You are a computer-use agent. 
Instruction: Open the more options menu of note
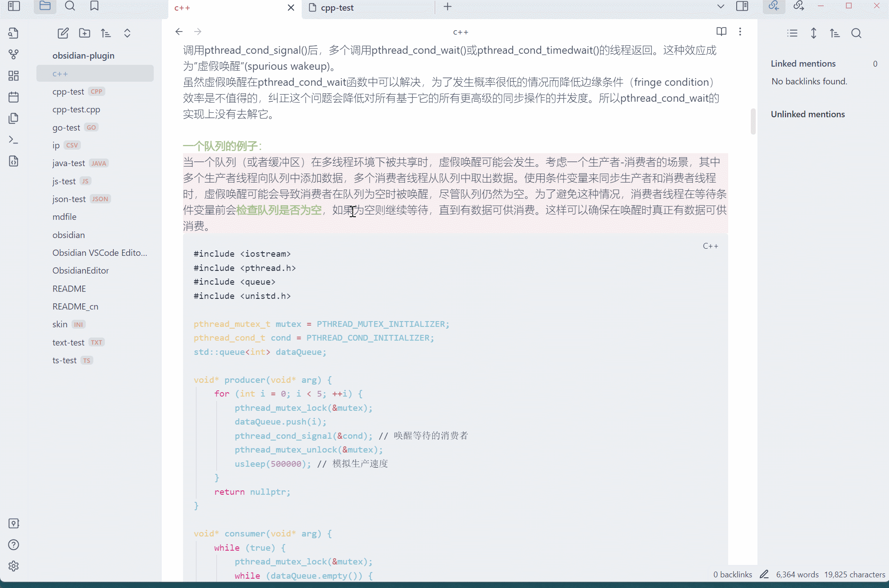coord(740,32)
